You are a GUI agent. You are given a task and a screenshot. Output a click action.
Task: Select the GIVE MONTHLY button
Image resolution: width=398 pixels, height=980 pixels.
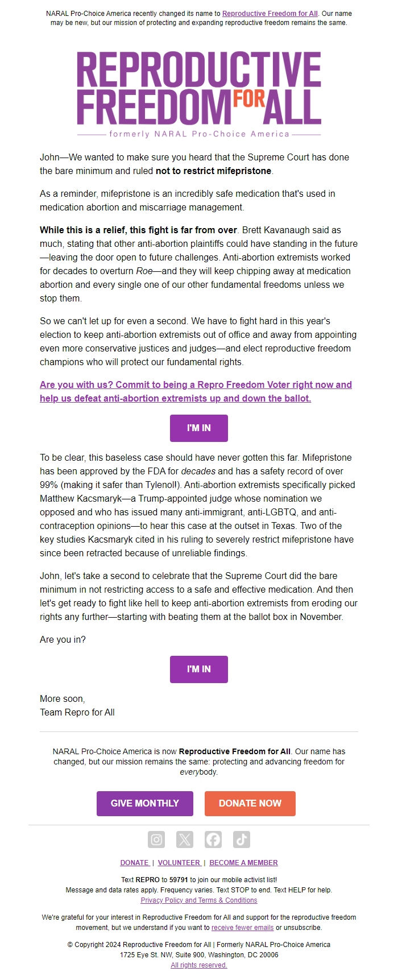(x=144, y=803)
